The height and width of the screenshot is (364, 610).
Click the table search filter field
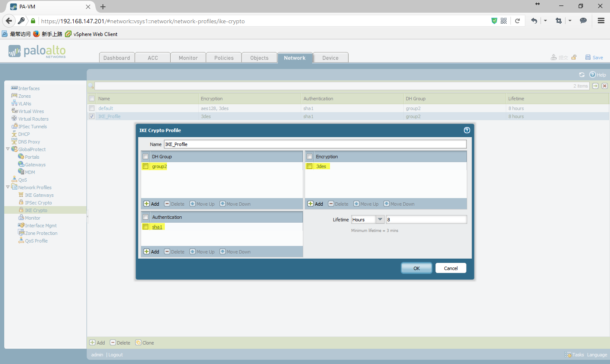[342, 86]
